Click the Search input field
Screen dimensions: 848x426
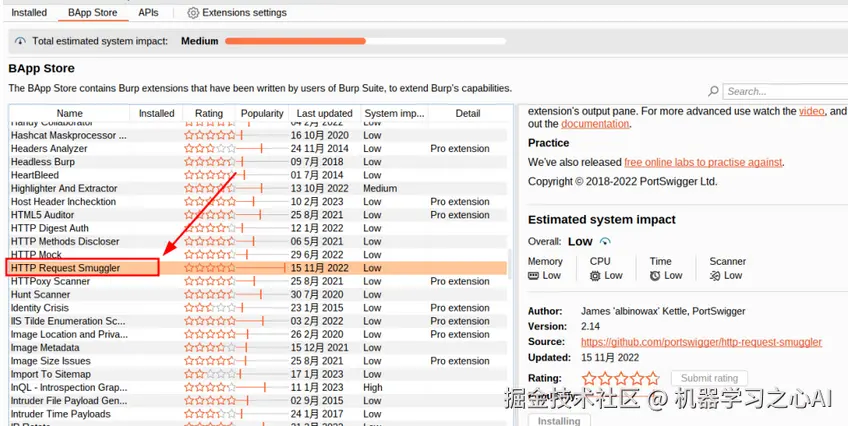[785, 91]
